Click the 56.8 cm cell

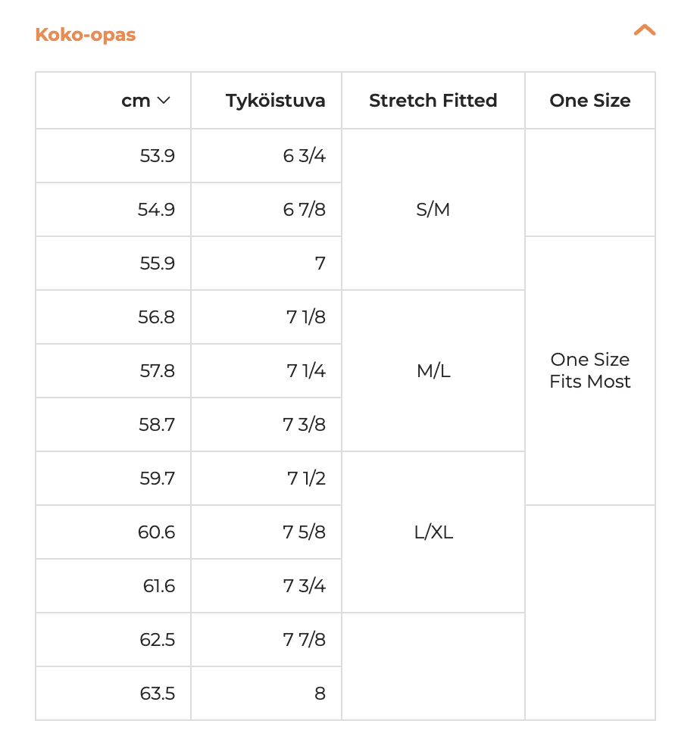click(x=113, y=317)
